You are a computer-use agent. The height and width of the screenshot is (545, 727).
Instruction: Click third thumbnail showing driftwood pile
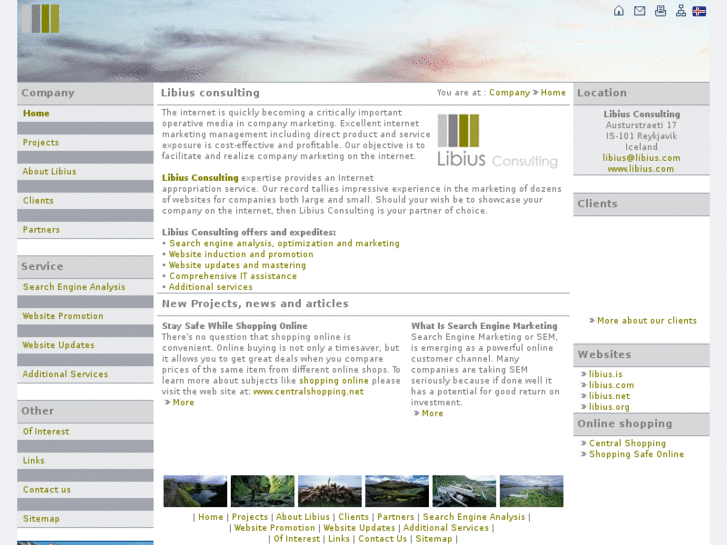coord(330,491)
